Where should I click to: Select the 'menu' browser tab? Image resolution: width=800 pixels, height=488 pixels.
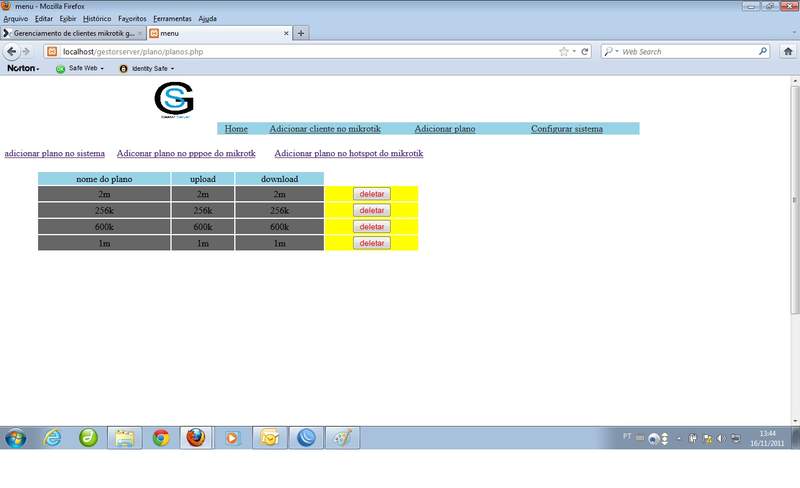click(219, 33)
